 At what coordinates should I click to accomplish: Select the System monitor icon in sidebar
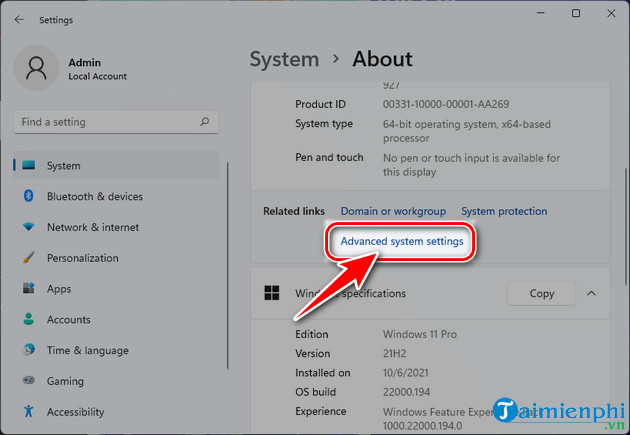(x=29, y=165)
